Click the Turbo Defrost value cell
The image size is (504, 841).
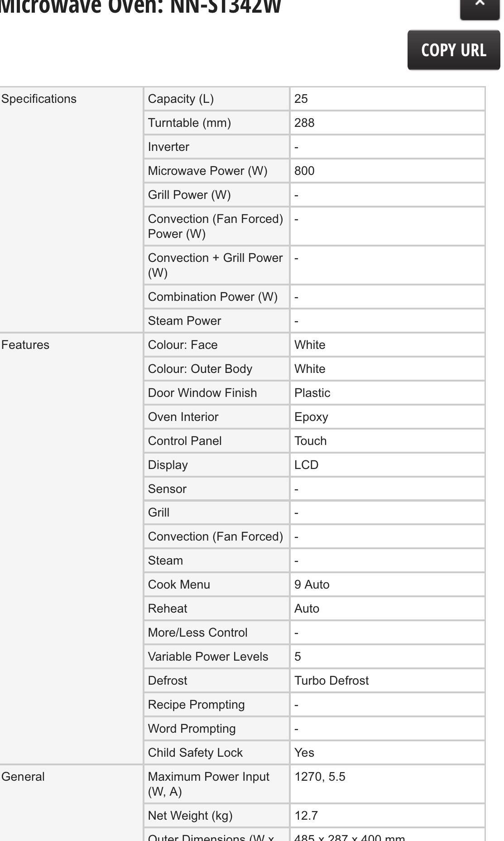click(x=331, y=681)
